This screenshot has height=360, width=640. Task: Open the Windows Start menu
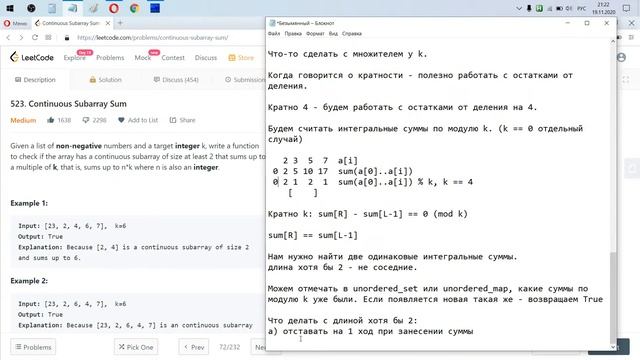[10, 8]
